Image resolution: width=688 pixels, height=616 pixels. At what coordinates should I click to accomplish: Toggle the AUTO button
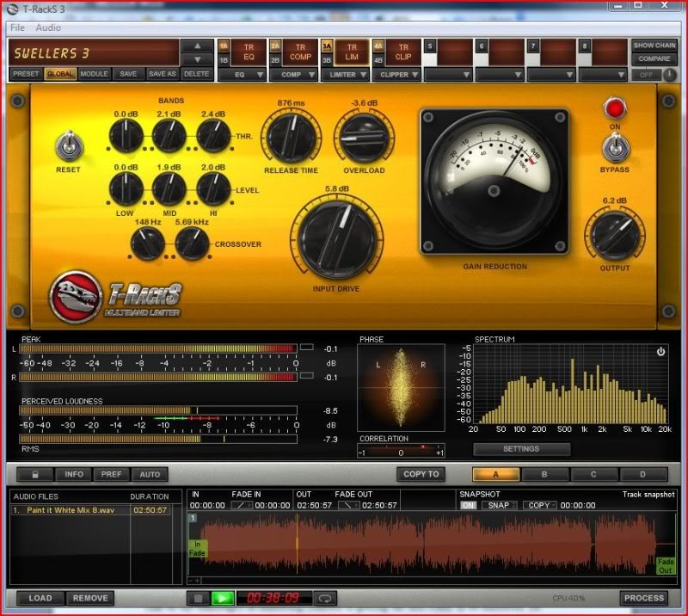tap(150, 474)
